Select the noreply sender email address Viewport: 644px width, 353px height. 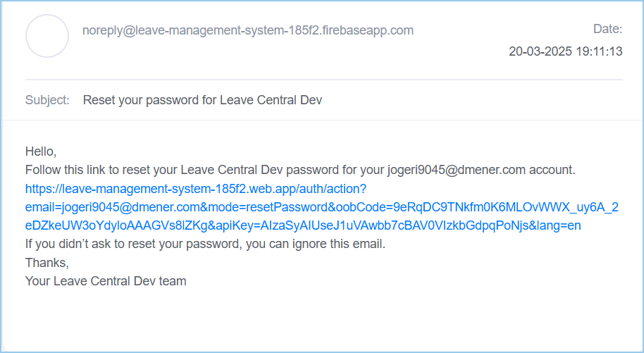pyautogui.click(x=247, y=30)
